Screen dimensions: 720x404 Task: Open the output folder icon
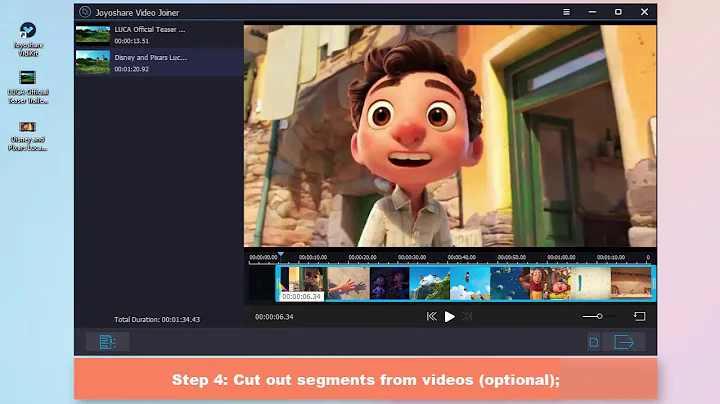coord(594,342)
